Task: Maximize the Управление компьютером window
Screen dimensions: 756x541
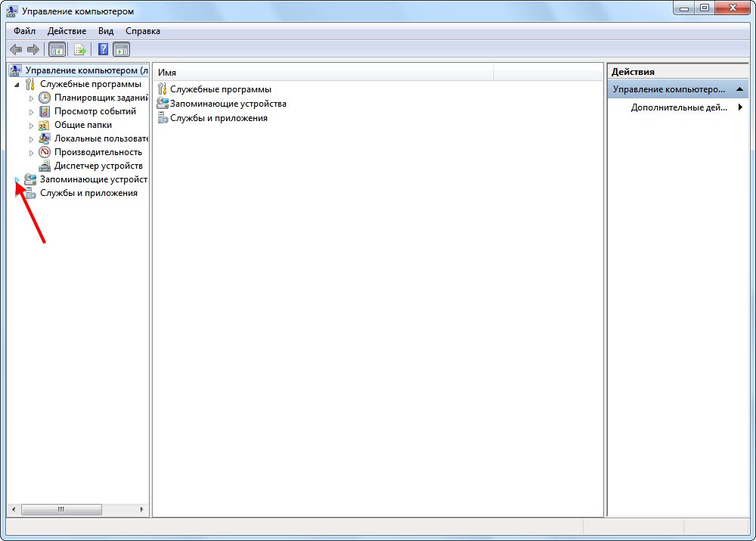Action: [705, 8]
